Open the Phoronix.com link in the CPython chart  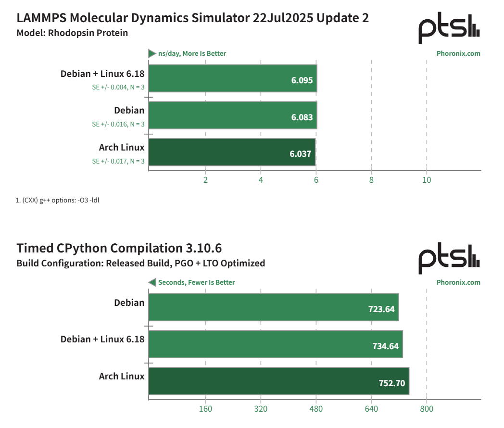click(x=458, y=282)
